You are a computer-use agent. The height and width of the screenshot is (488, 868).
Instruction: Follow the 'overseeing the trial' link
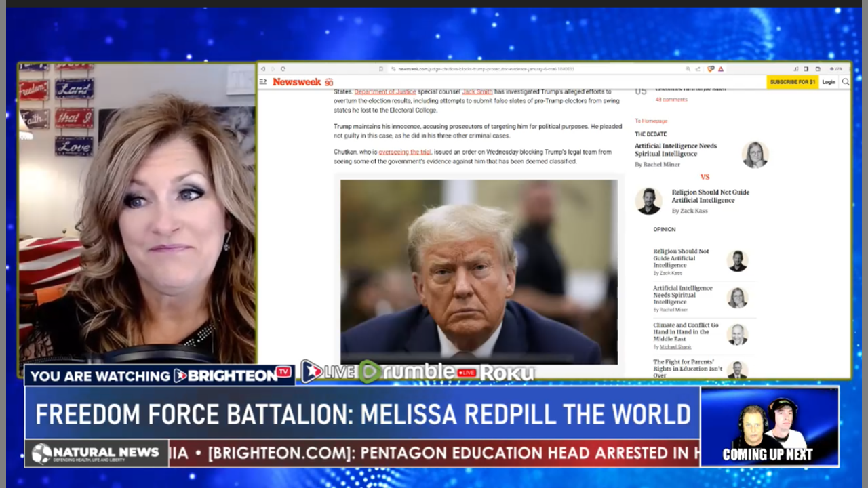click(x=405, y=152)
